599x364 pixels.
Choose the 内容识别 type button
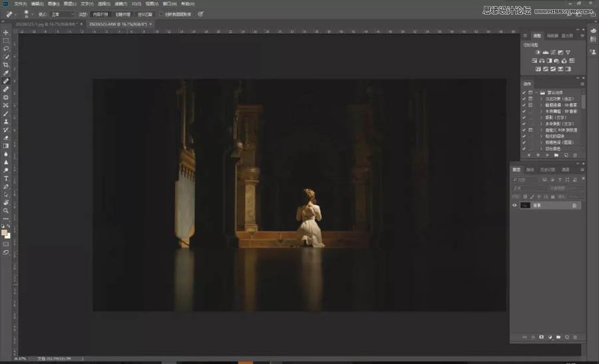point(100,14)
